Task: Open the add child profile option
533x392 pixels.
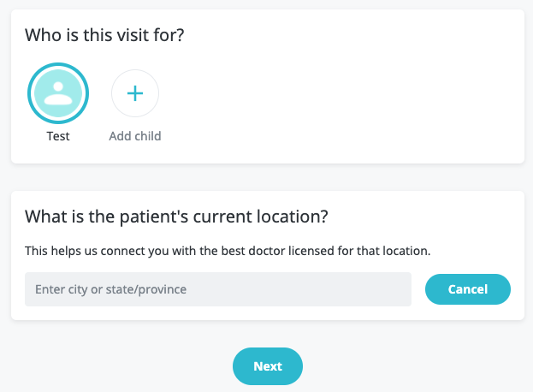Action: pos(135,93)
